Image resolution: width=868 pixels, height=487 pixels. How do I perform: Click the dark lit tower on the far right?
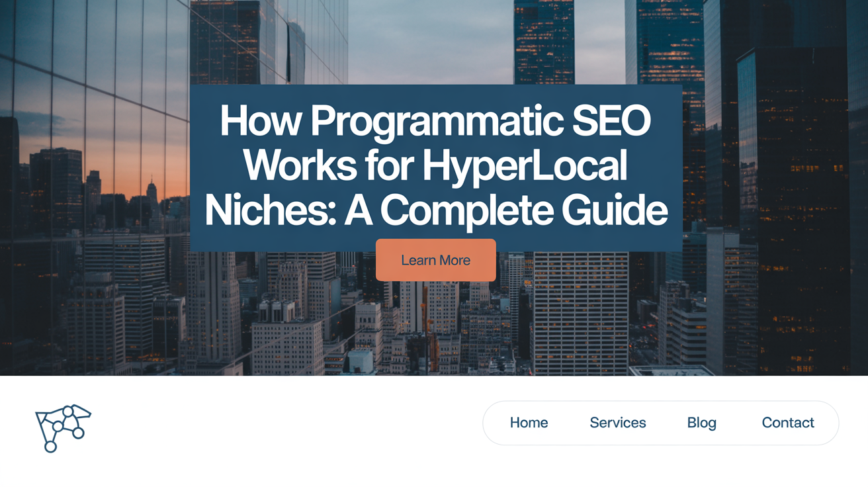[x=794, y=199]
